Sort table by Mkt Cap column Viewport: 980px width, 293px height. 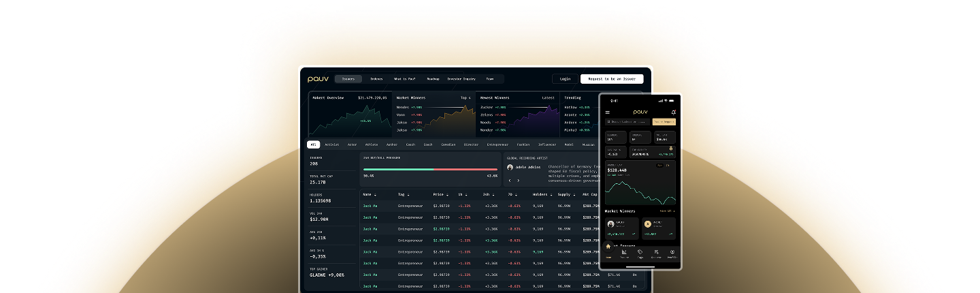pyautogui.click(x=590, y=194)
